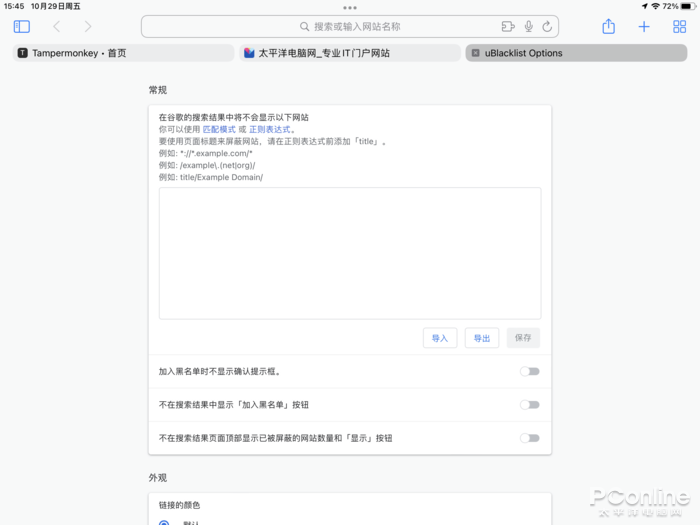This screenshot has height=525, width=700.
Task: Open the Share sheet icon
Action: click(608, 26)
